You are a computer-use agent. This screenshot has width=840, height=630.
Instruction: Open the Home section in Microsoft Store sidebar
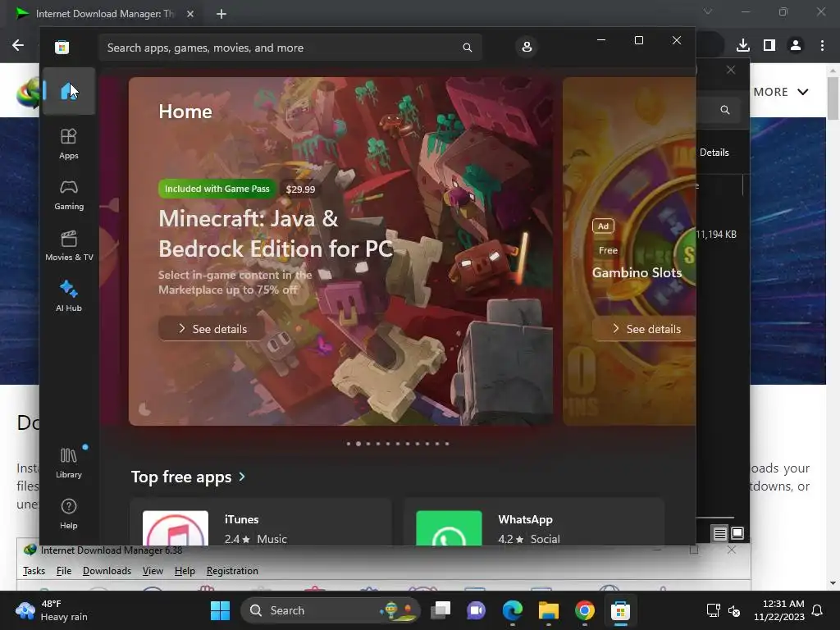coord(69,91)
